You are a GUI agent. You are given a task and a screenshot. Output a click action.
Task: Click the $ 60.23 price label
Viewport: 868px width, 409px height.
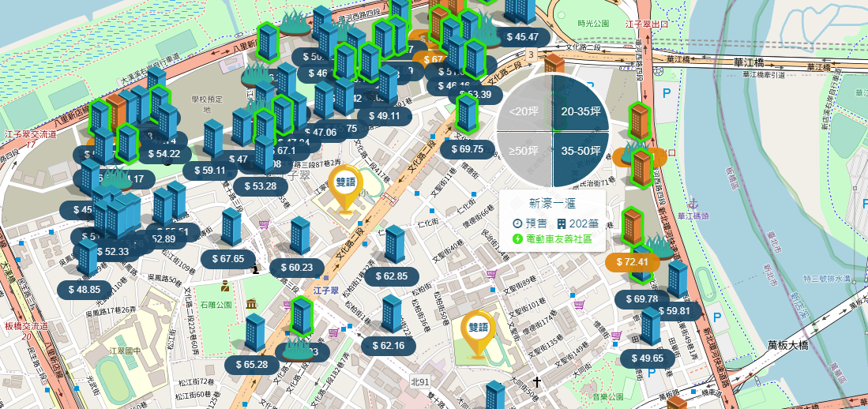pos(297,268)
